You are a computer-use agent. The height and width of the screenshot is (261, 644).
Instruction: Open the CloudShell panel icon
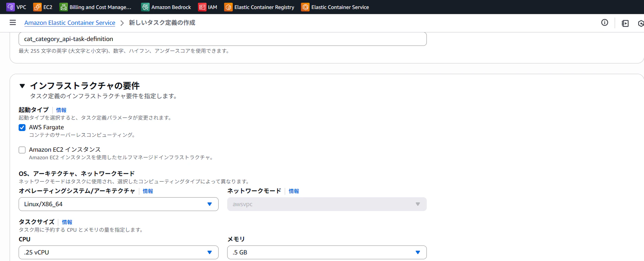(625, 23)
